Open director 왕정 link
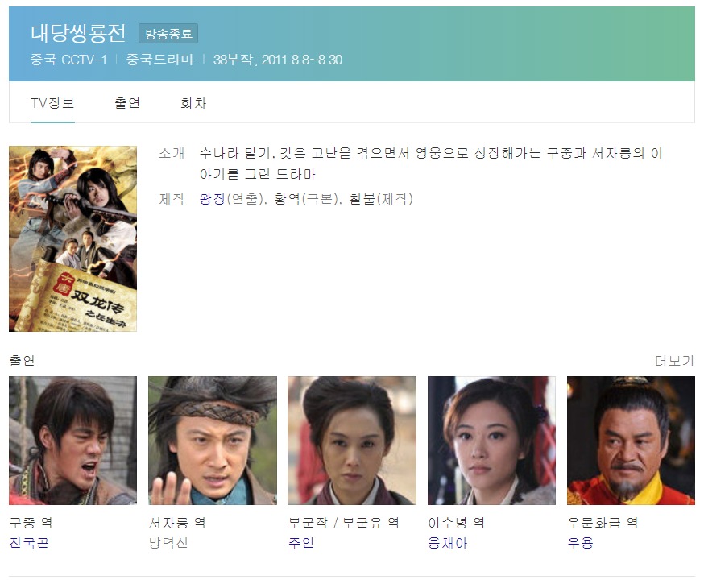 pyautogui.click(x=213, y=199)
